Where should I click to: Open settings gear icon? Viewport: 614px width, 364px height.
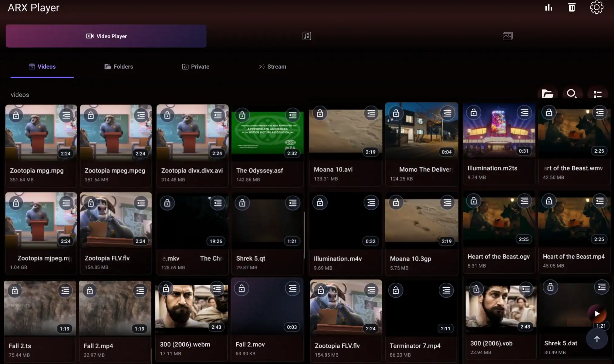(x=596, y=7)
